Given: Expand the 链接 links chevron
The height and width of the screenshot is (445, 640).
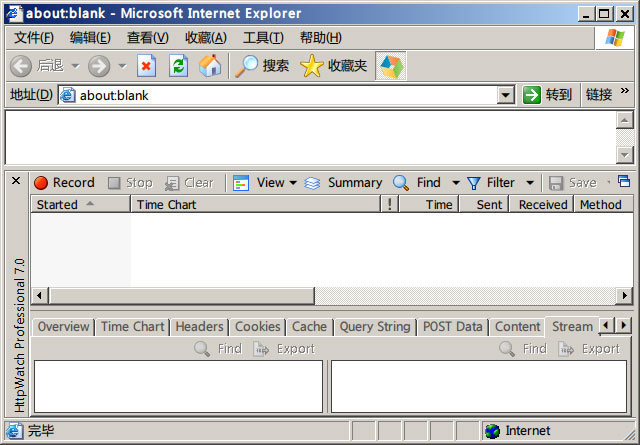Looking at the screenshot, I should (624, 91).
